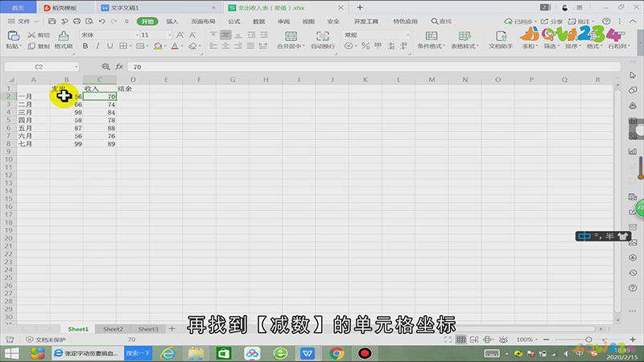The height and width of the screenshot is (362, 644).
Task: Toggle Bold formatting
Action: point(85,47)
